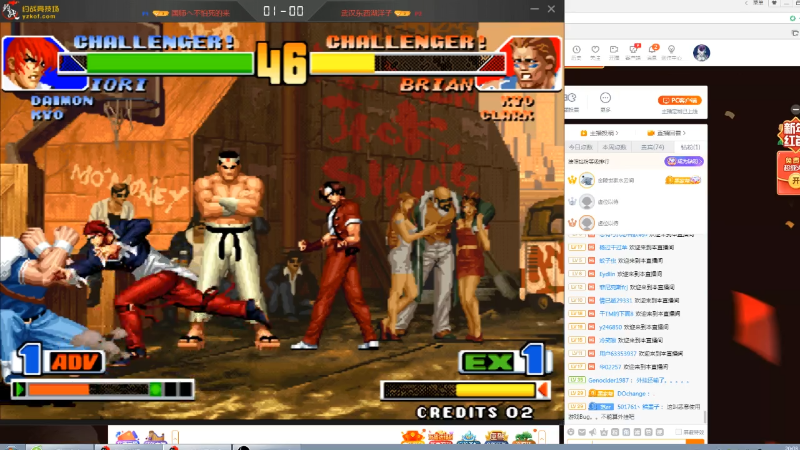
Task: Click username y246850 in chat
Action: click(610, 327)
